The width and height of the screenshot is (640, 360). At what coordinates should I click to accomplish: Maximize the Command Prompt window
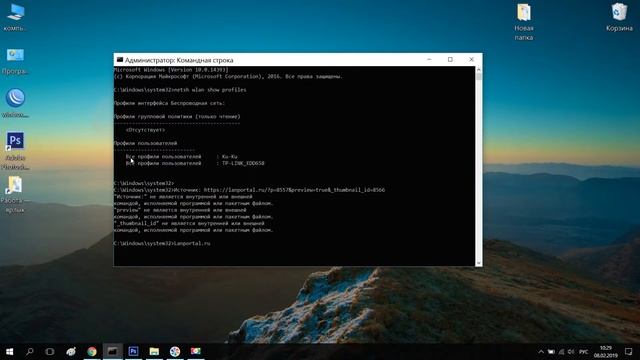click(450, 60)
